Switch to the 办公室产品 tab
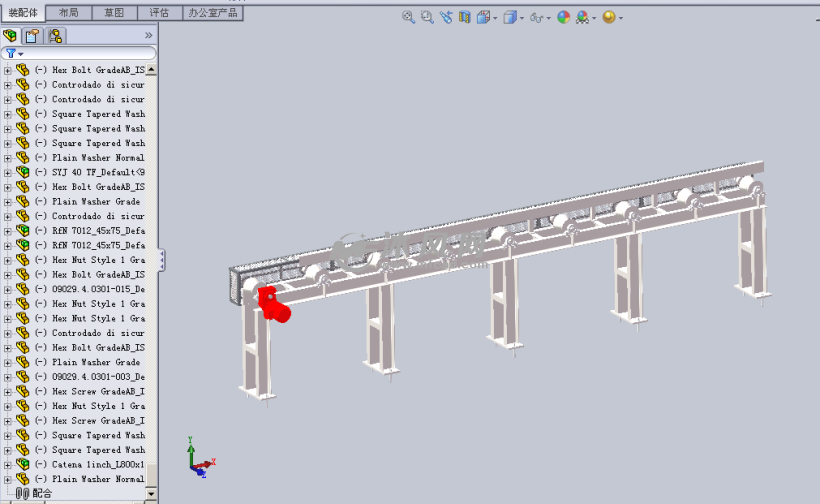 click(213, 13)
